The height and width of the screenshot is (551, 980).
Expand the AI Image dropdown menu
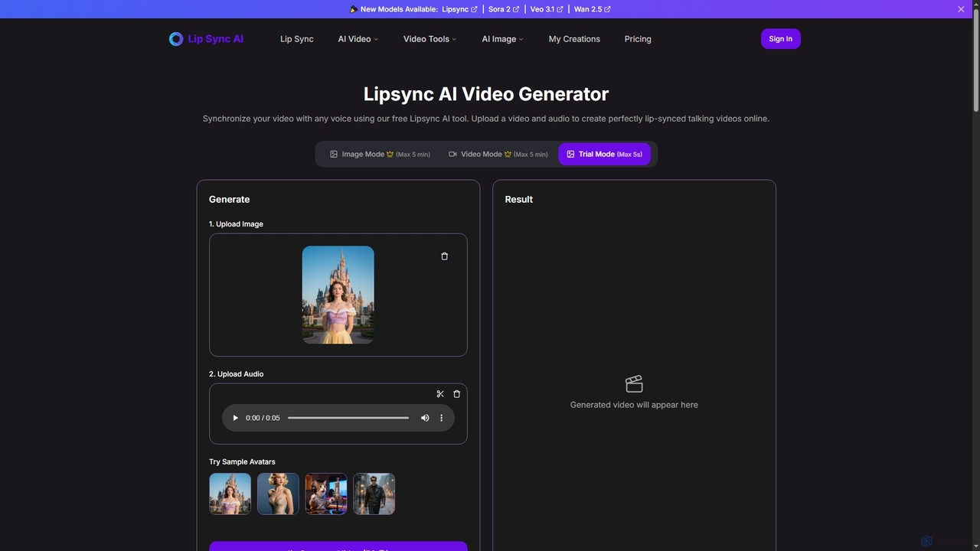coord(503,39)
